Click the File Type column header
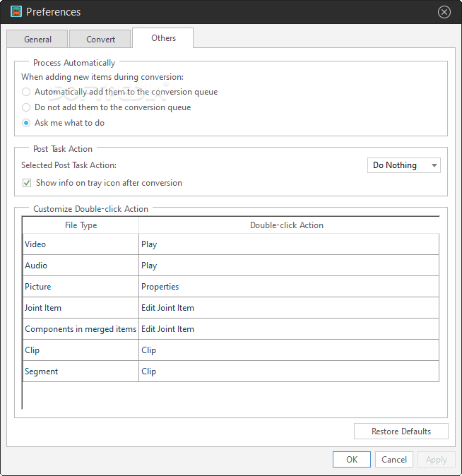Image resolution: width=462 pixels, height=476 pixels. click(81, 225)
